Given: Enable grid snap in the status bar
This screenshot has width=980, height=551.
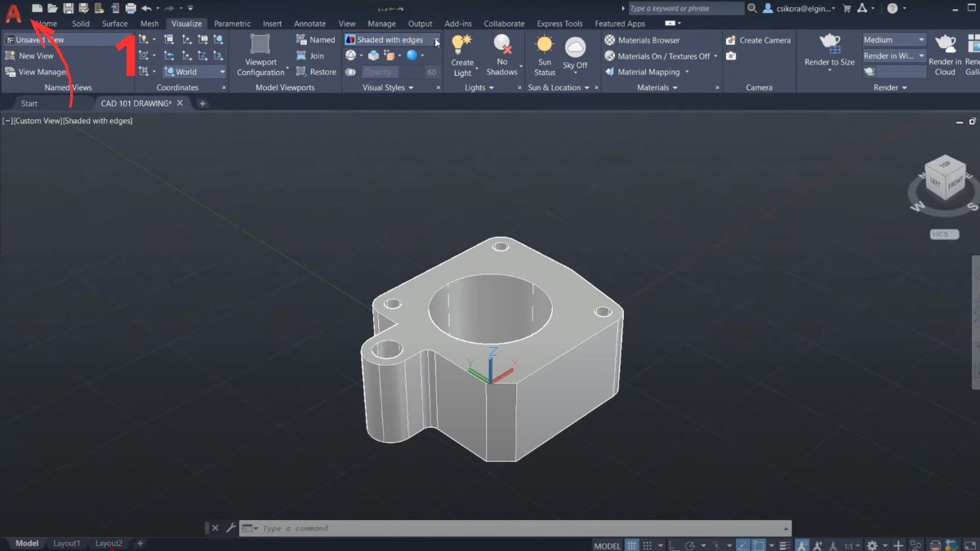Looking at the screenshot, I should point(648,544).
